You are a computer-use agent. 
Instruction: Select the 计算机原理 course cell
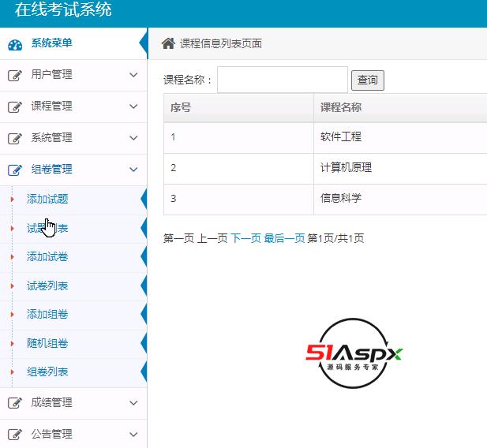tap(400, 168)
